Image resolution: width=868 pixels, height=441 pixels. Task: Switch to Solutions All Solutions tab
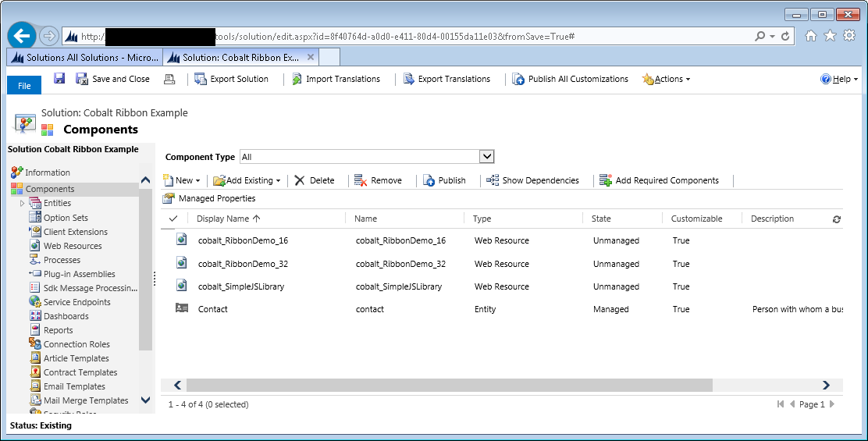point(84,58)
